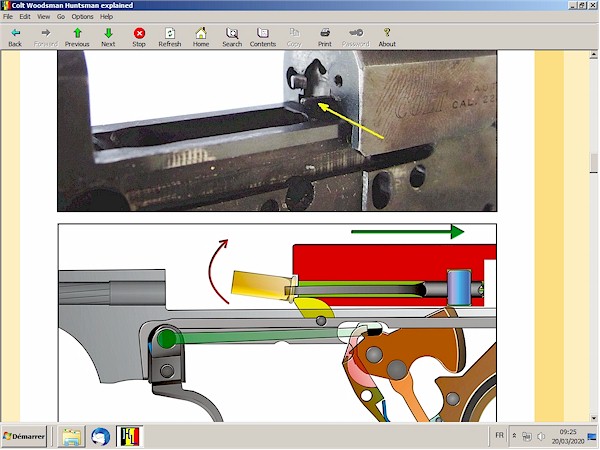
Task: Click the grayed Password icon
Action: (x=355, y=37)
